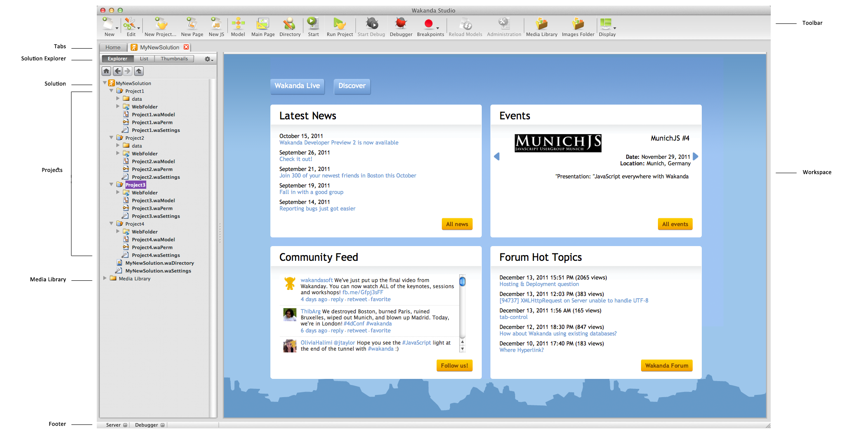The height and width of the screenshot is (434, 868).
Task: Open the New icon dropdown arrow
Action: 117,28
